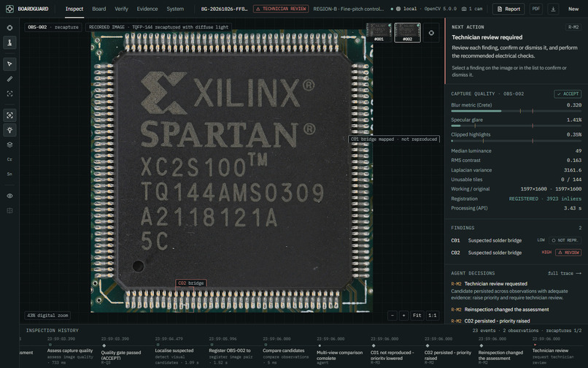Select finding C01 Suspected solder bridge
The image size is (588, 368).
pyautogui.click(x=516, y=240)
